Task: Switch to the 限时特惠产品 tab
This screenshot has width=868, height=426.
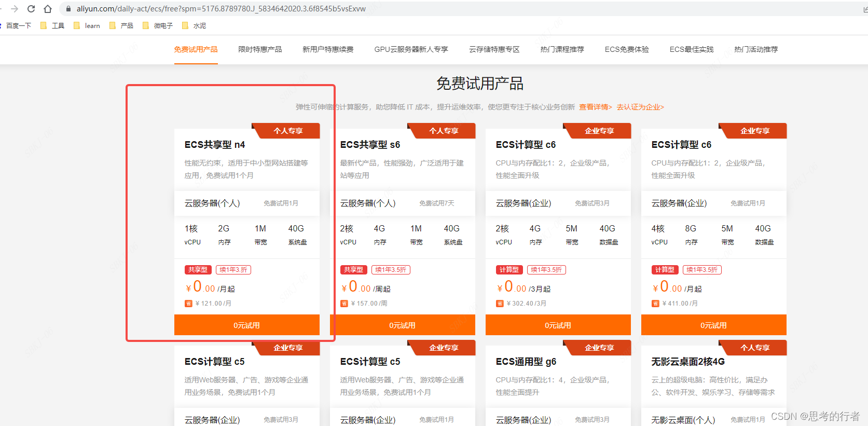Action: point(260,49)
